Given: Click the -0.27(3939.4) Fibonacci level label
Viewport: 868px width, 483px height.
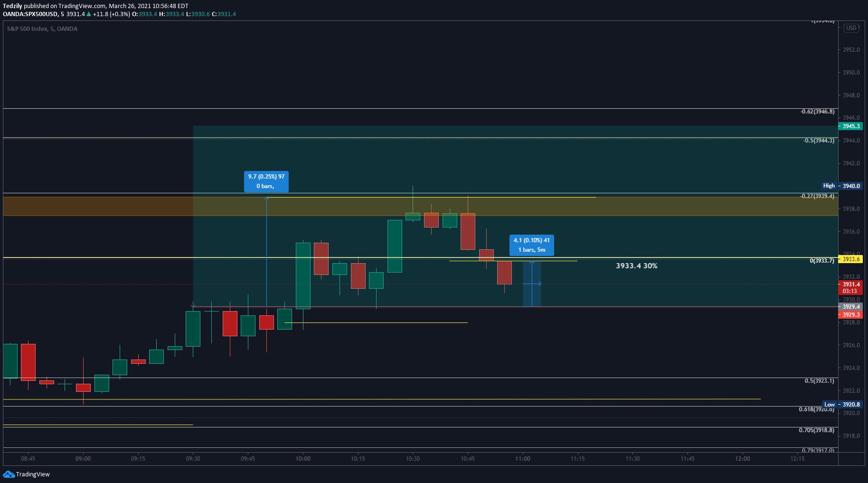Looking at the screenshot, I should [817, 196].
